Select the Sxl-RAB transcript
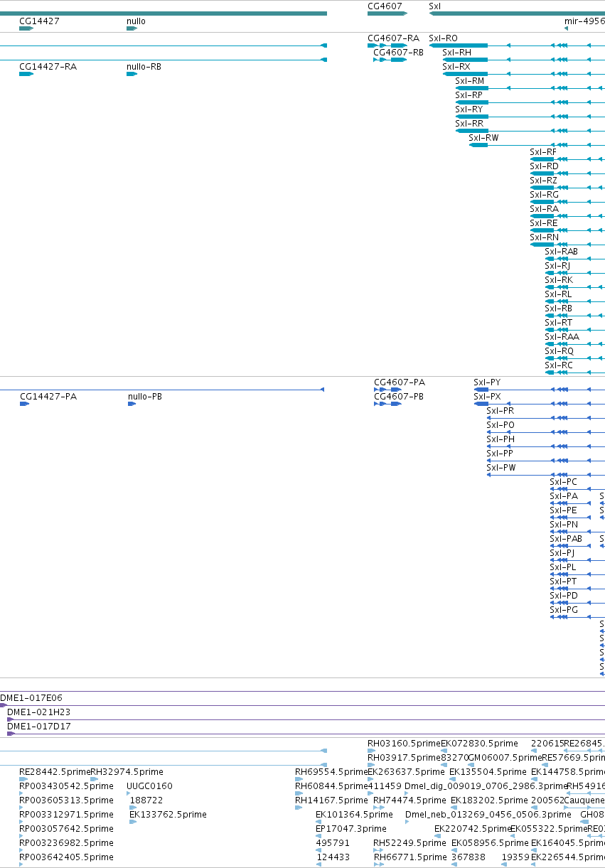Image resolution: width=605 pixels, height=868 pixels. click(561, 251)
